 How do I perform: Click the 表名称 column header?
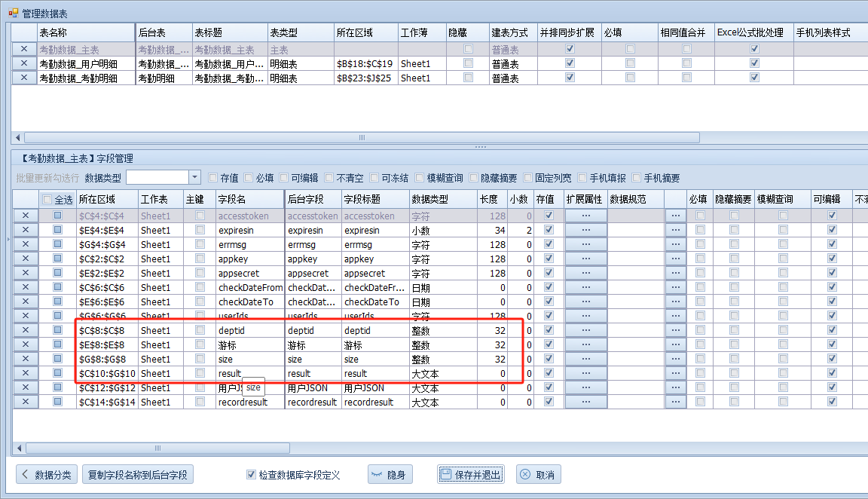[x=85, y=32]
